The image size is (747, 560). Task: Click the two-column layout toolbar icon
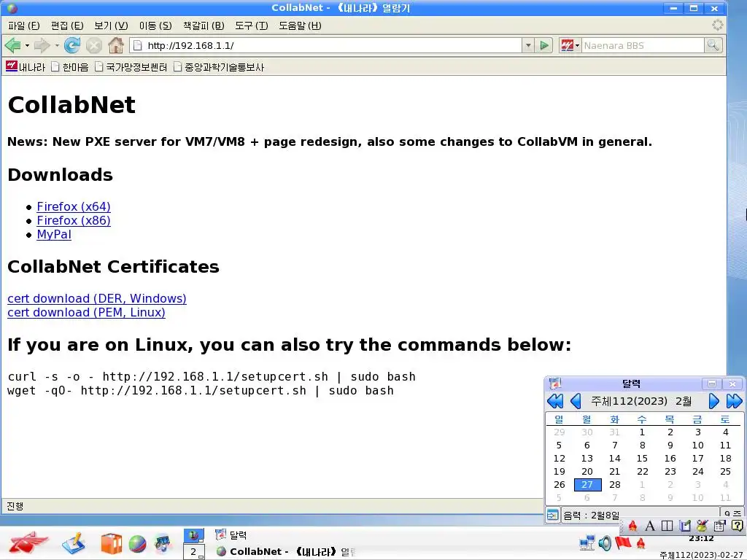(x=667, y=526)
